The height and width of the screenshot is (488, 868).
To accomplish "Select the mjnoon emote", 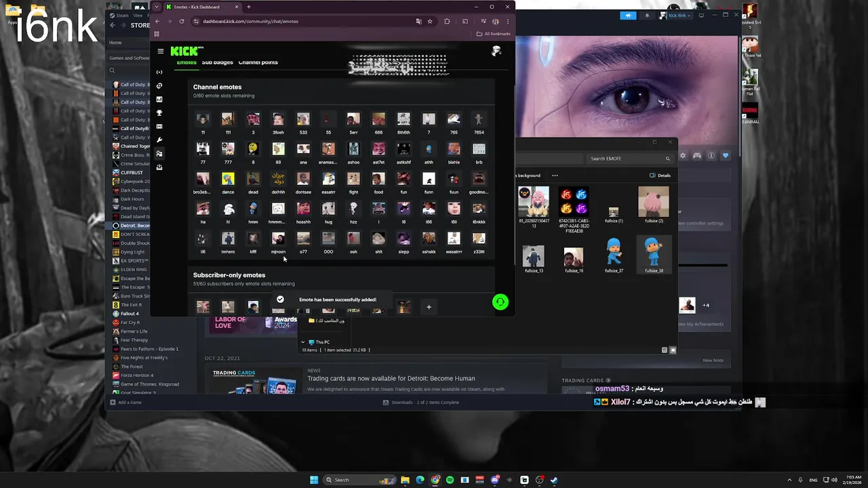I will [x=278, y=241].
